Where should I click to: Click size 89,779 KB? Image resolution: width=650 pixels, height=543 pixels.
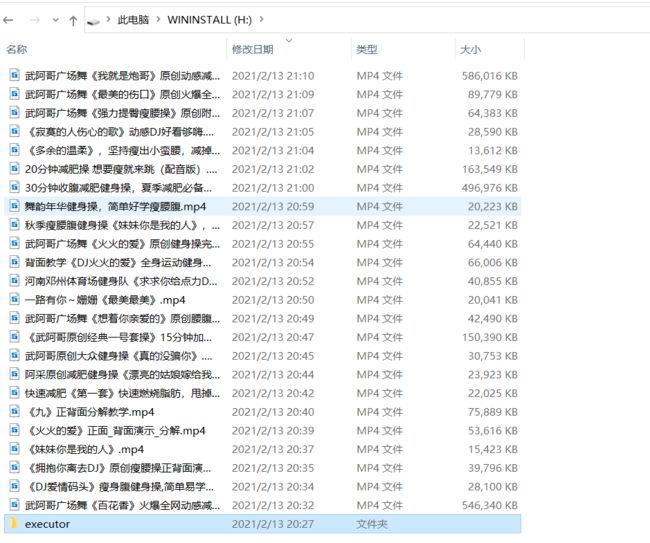click(493, 95)
